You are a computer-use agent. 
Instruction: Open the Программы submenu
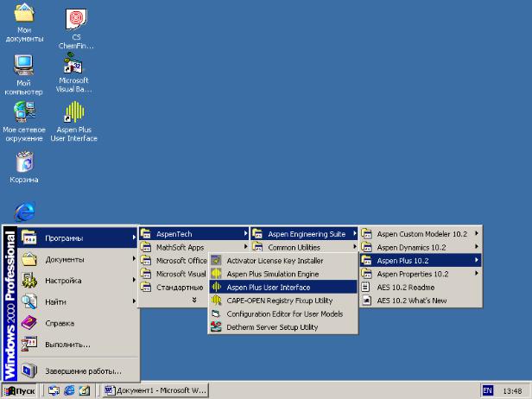pyautogui.click(x=78, y=237)
